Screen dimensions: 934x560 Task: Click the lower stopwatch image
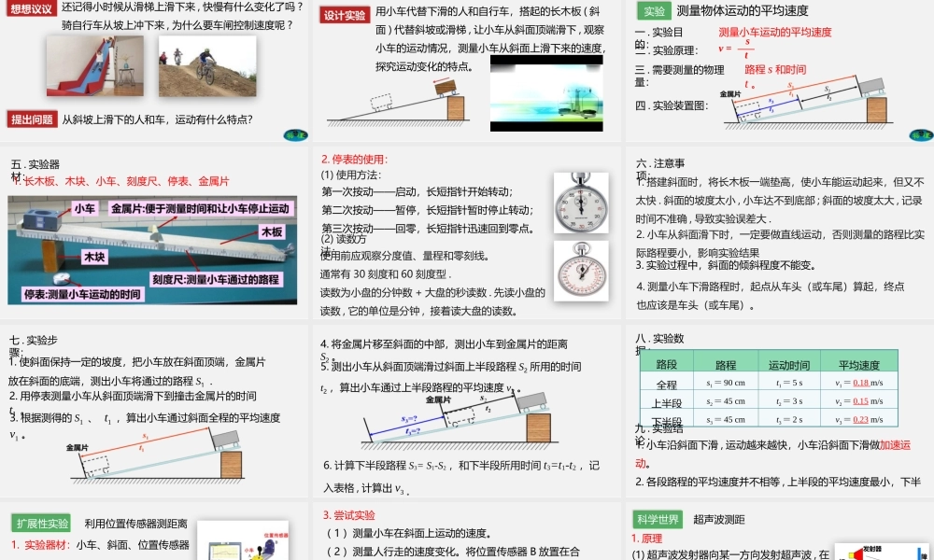pos(581,271)
